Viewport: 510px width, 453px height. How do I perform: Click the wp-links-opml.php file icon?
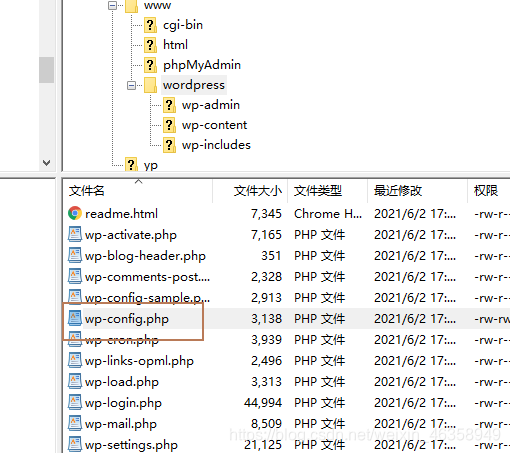(x=75, y=360)
